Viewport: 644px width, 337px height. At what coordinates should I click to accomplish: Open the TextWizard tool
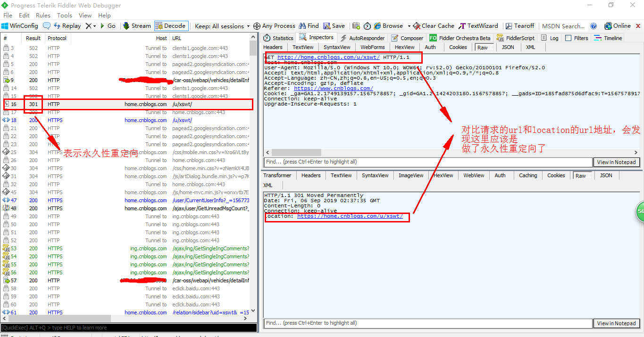pos(478,26)
